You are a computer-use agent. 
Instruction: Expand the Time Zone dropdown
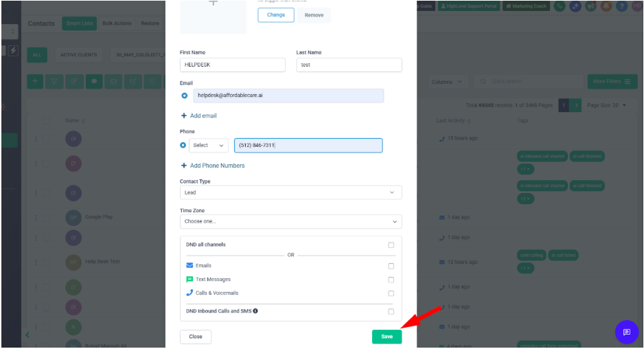tap(290, 222)
